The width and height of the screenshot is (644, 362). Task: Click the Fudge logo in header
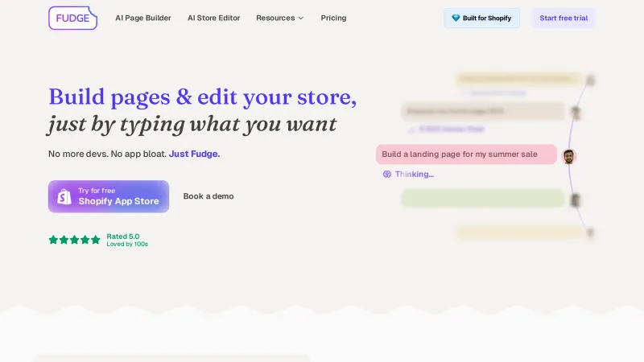[x=72, y=18]
